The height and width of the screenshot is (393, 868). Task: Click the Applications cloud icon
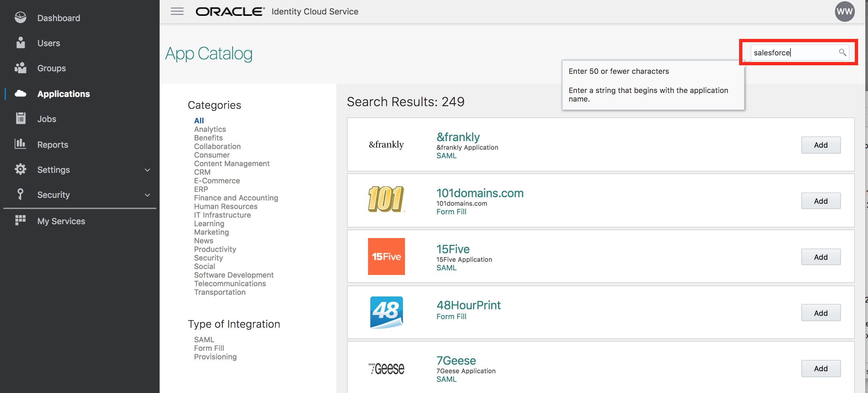point(20,93)
